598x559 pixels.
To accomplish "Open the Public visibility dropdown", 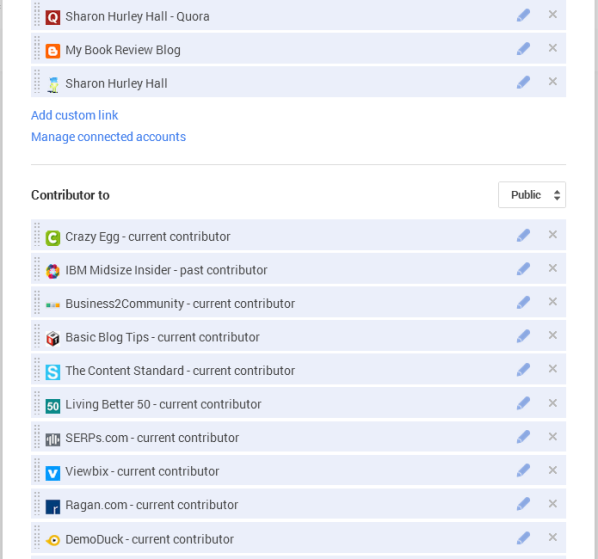I will click(532, 195).
